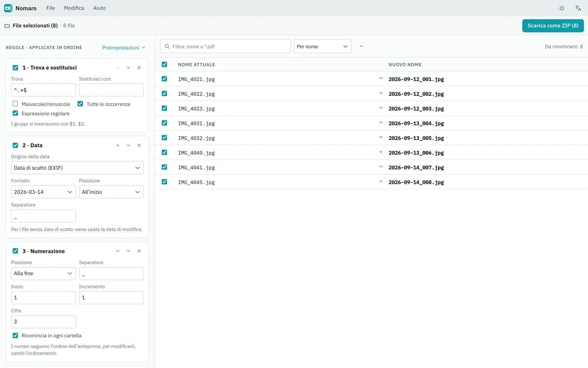Click the Sostituisci con input field
Screen dimensions: 588x368
pyautogui.click(x=111, y=90)
